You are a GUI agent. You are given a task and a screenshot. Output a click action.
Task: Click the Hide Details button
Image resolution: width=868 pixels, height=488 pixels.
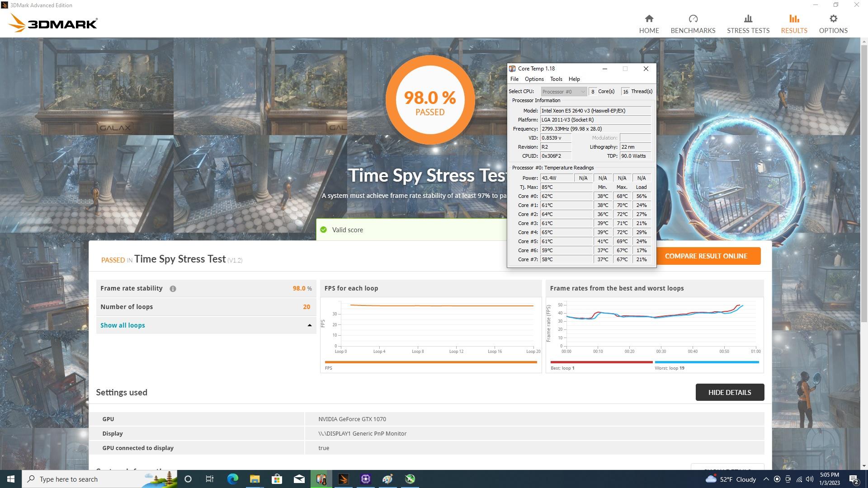[x=730, y=392]
